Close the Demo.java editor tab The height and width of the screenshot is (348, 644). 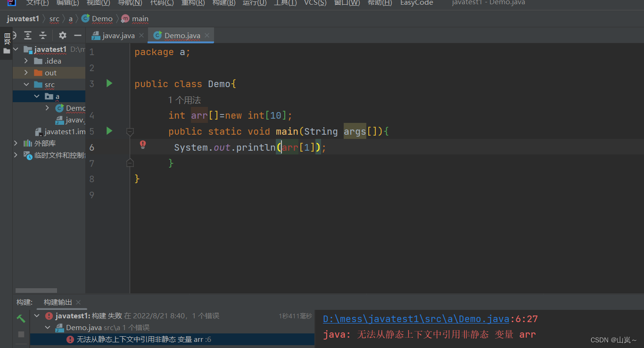[207, 35]
